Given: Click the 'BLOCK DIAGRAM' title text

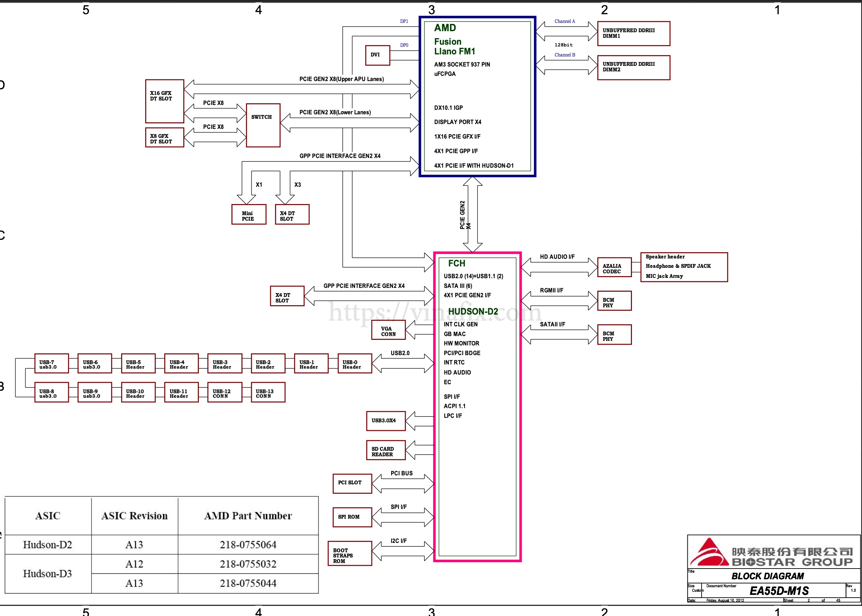Looking at the screenshot, I should coord(767,576).
